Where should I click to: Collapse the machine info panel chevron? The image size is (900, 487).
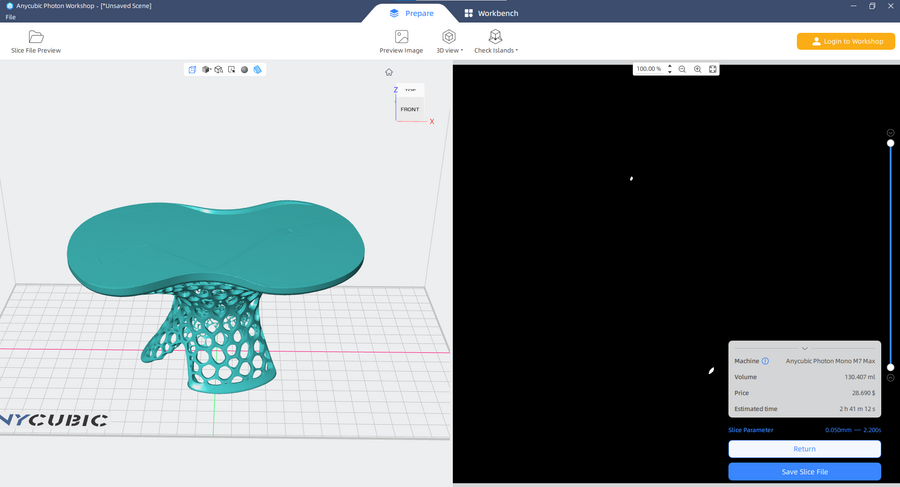point(805,348)
